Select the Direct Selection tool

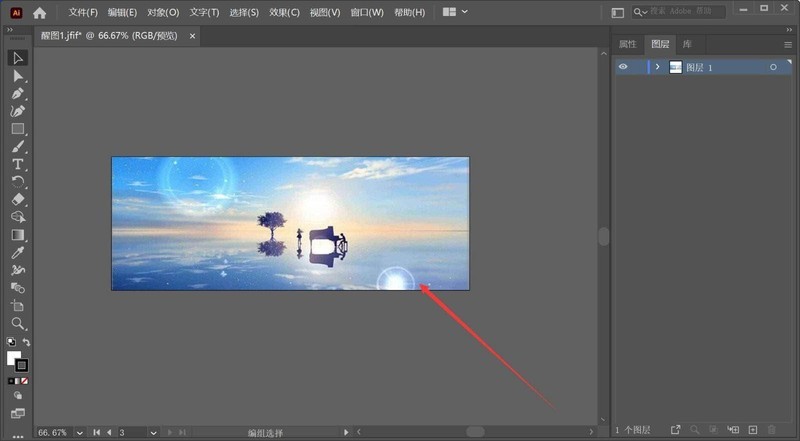click(18, 76)
